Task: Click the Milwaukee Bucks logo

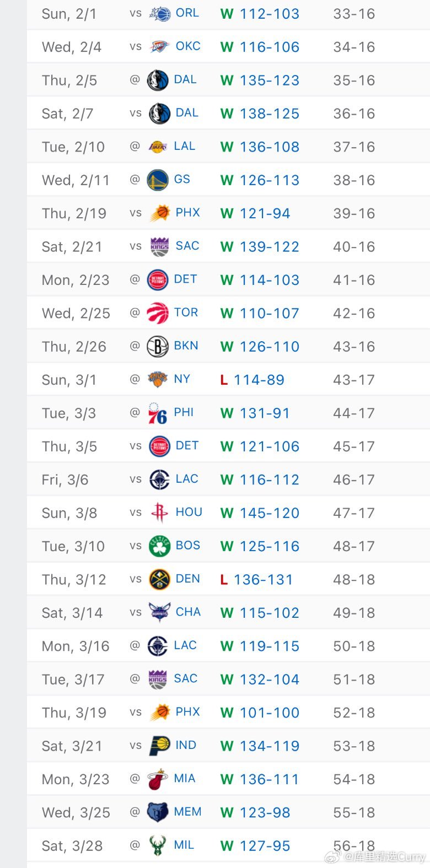Action: coord(158,845)
